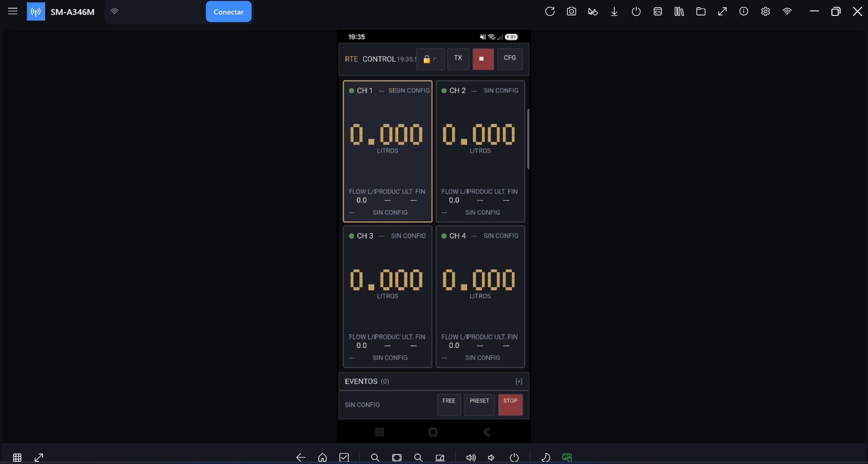Screen dimensions: 868x464
Task: Click the fit-screen frame icon in bottom toolbar
Action: (397, 457)
